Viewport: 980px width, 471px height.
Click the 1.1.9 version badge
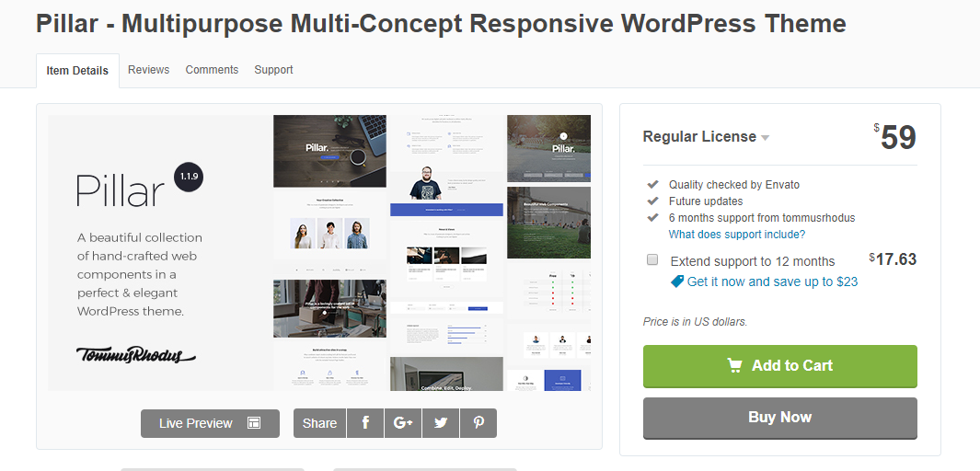[x=189, y=177]
